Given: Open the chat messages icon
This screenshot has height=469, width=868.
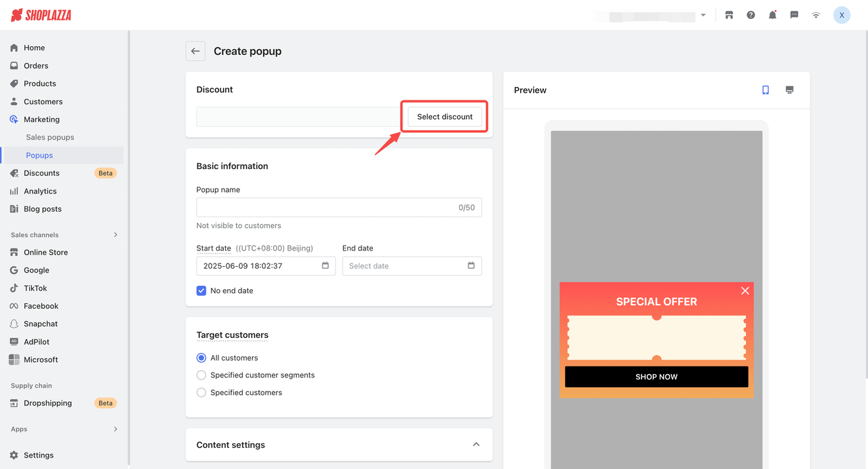Looking at the screenshot, I should (794, 15).
